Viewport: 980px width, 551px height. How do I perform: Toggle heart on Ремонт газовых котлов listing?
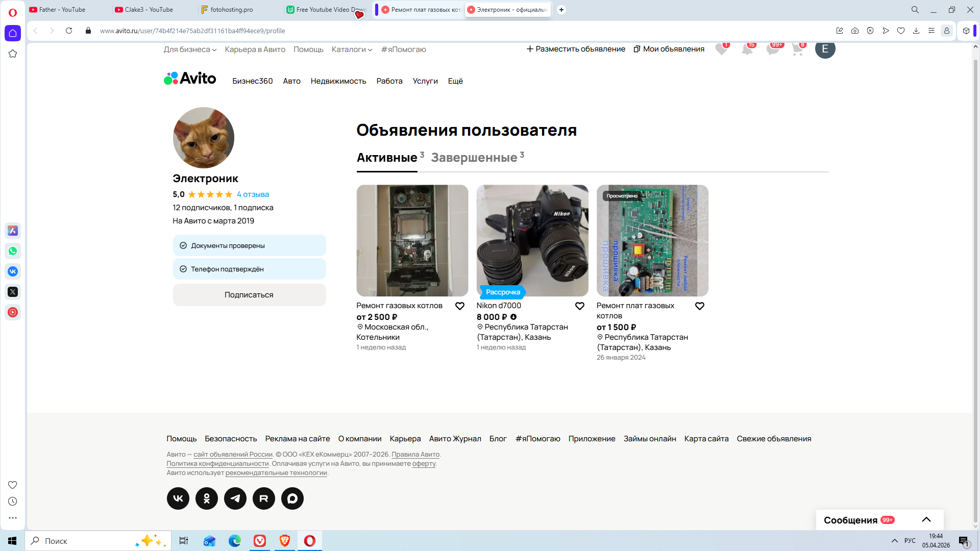(x=460, y=306)
